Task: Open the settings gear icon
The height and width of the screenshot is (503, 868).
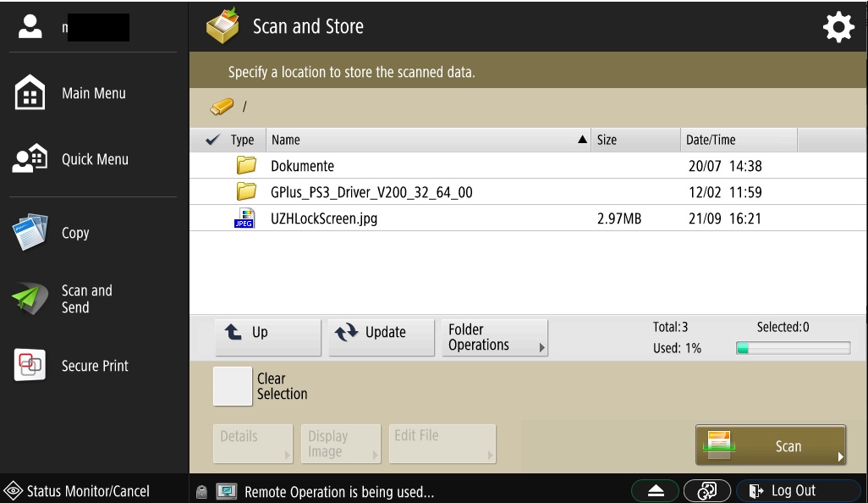Action: (838, 28)
